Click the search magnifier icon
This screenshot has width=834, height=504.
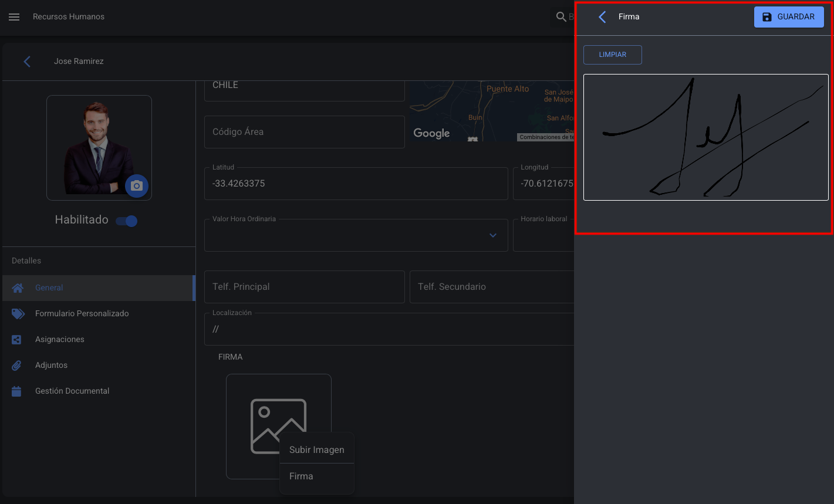coord(561,17)
